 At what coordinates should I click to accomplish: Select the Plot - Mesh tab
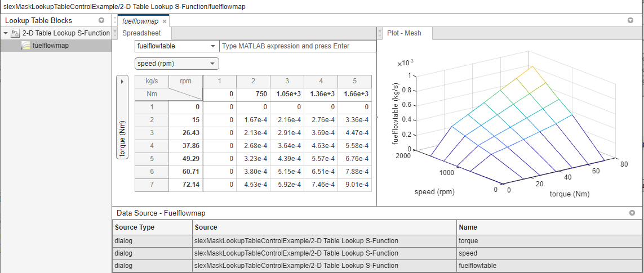click(405, 33)
